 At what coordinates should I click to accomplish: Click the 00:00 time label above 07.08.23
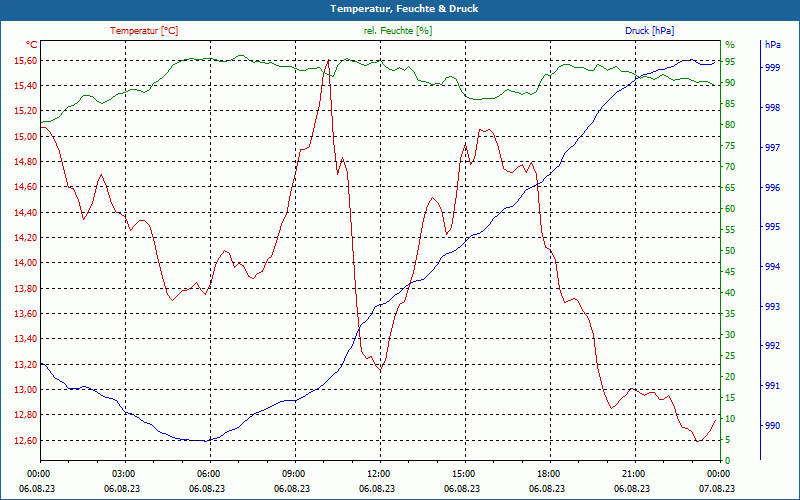point(718,473)
